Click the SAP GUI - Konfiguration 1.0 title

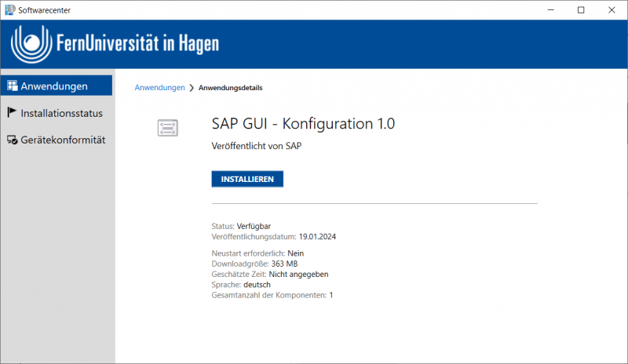(303, 124)
